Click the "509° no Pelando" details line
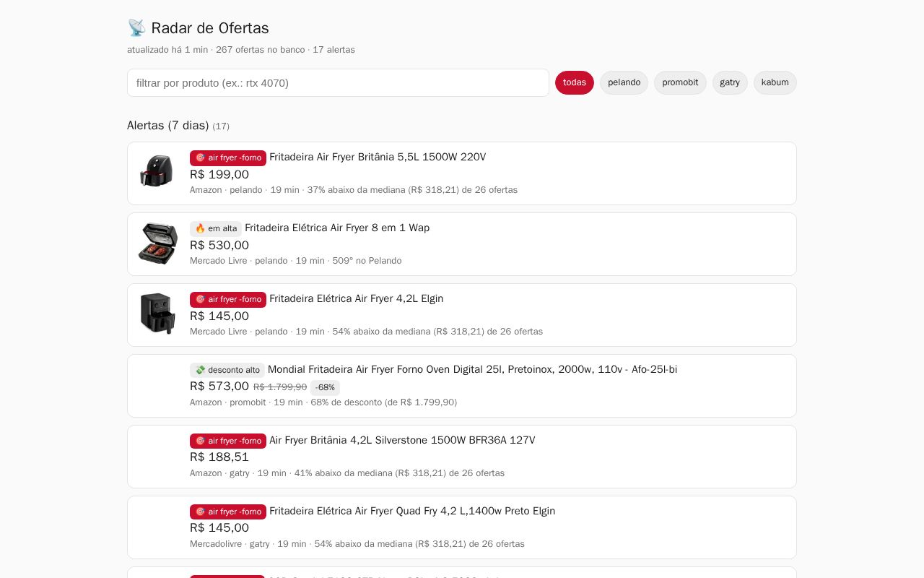 (295, 261)
